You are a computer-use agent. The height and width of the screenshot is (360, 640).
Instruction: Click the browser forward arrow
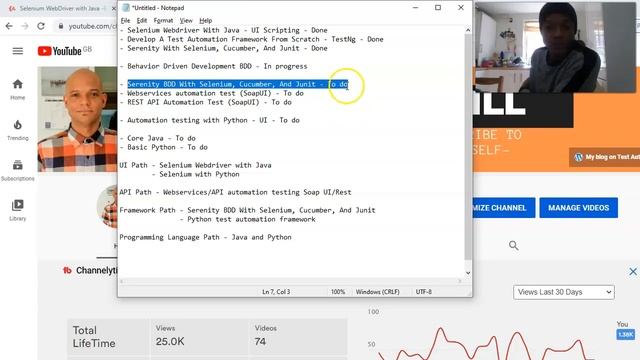click(x=25, y=26)
